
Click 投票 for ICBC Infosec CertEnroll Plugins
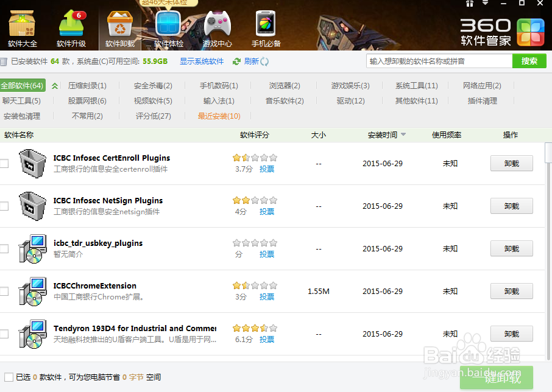click(266, 169)
